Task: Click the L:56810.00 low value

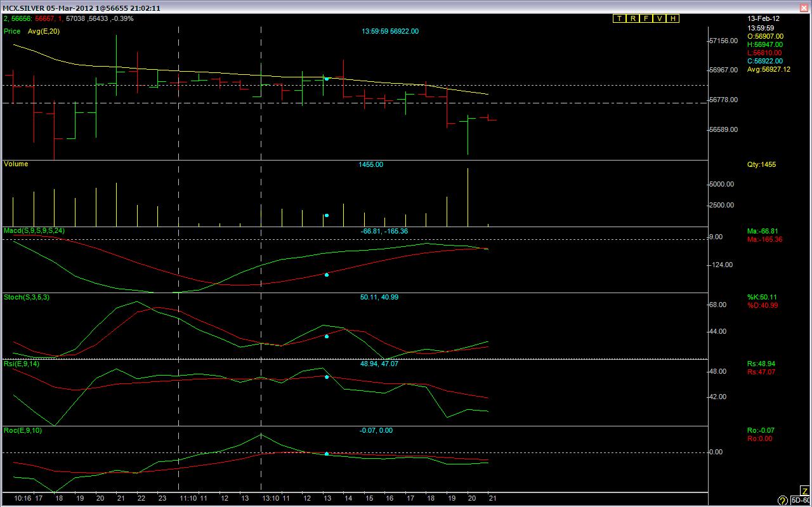Action: pyautogui.click(x=765, y=53)
